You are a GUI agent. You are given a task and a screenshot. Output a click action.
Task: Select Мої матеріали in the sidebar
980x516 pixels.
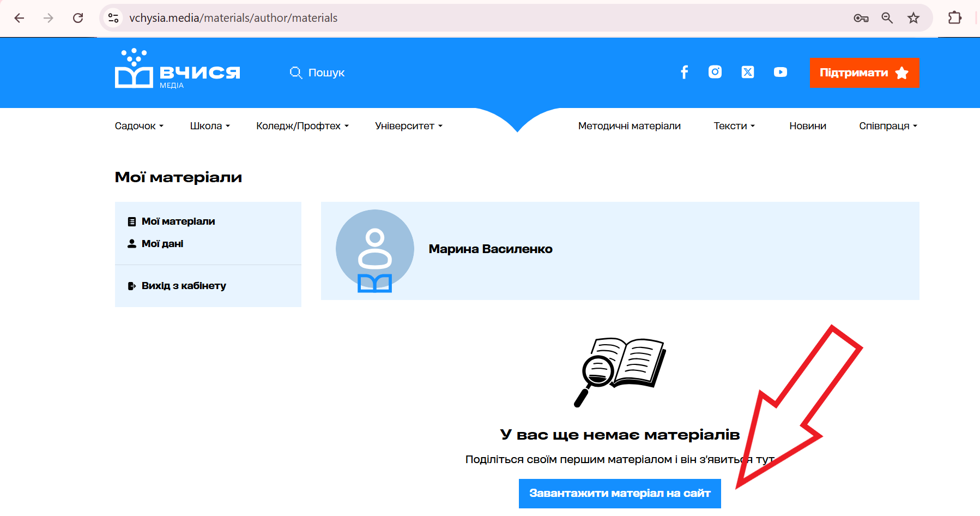pyautogui.click(x=178, y=221)
